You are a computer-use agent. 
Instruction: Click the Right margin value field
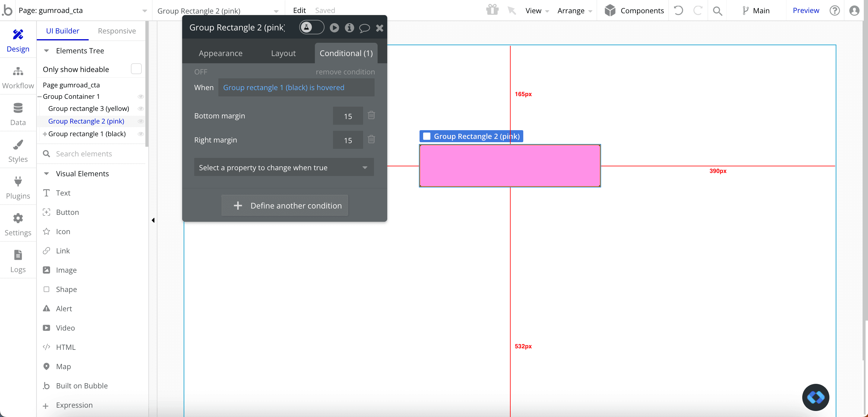pos(347,140)
